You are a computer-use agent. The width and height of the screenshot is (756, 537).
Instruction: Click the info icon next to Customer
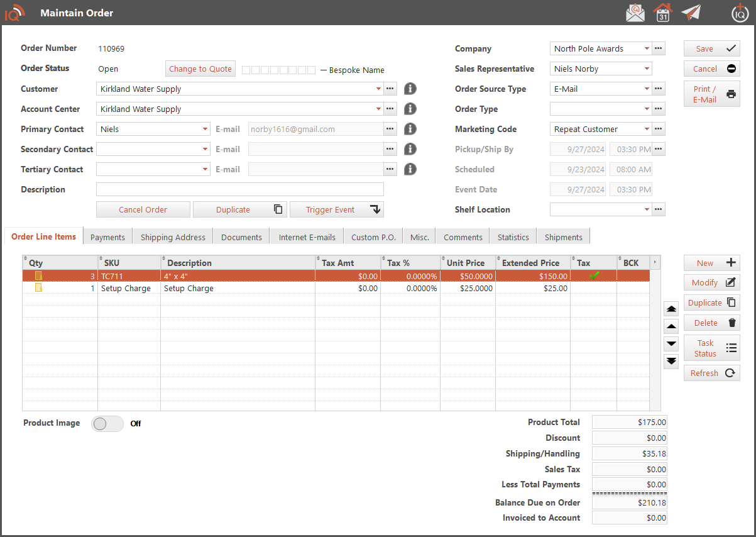pyautogui.click(x=410, y=89)
